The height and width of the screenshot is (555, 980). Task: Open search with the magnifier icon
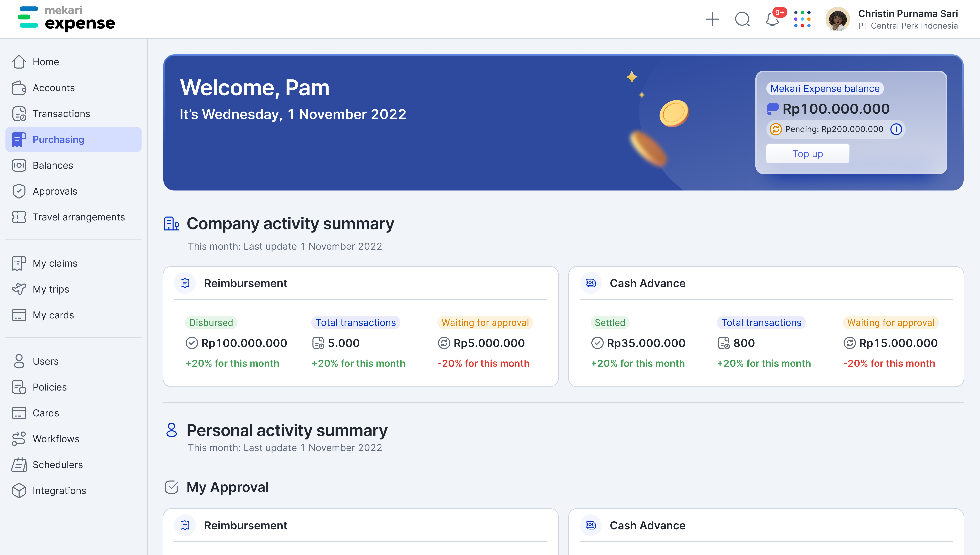[742, 19]
